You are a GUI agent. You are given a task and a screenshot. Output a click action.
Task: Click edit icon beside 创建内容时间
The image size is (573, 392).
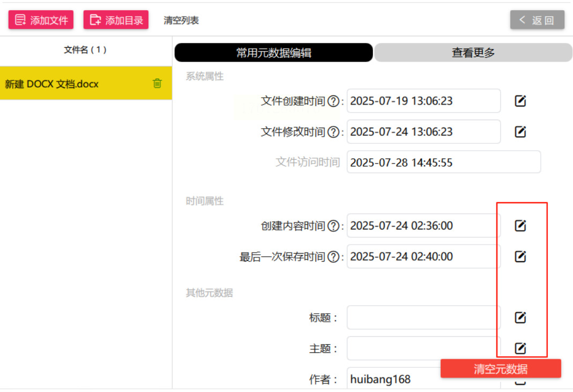pos(520,226)
